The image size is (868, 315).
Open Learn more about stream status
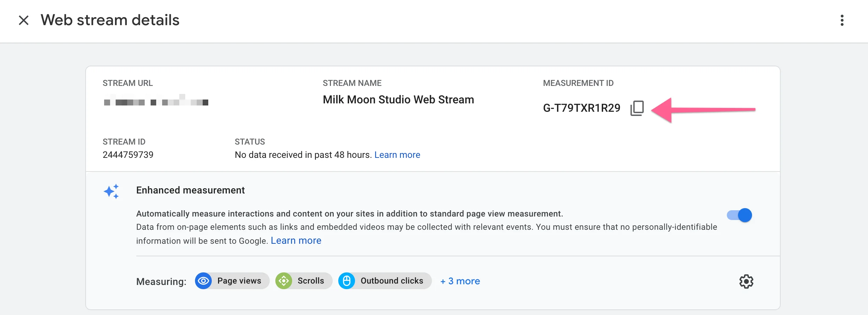coord(397,155)
